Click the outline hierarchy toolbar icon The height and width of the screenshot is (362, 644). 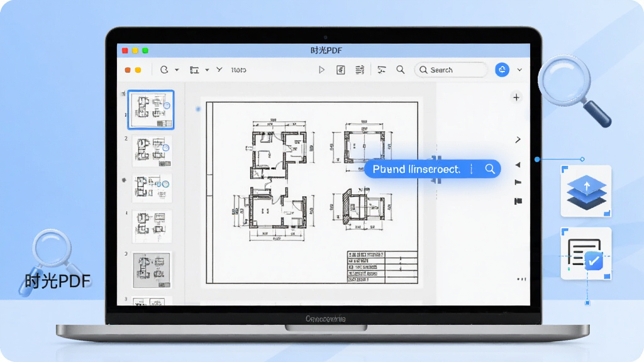382,70
